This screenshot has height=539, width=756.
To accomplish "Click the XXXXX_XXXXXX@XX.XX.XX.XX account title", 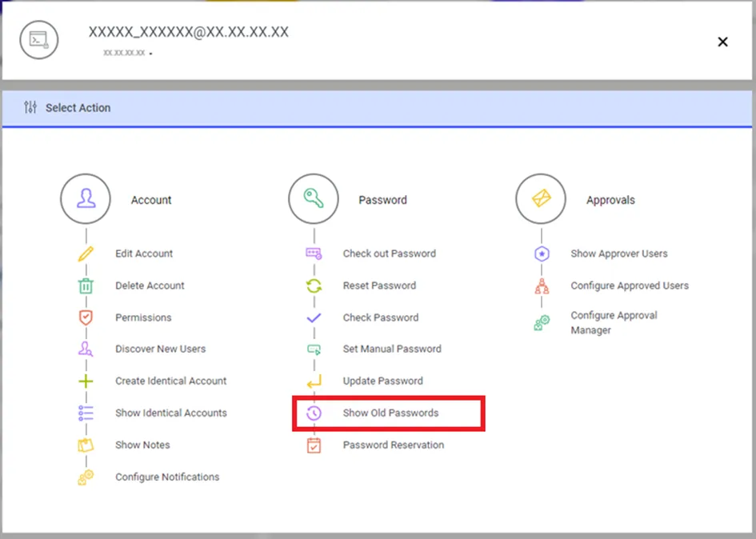I will click(188, 32).
